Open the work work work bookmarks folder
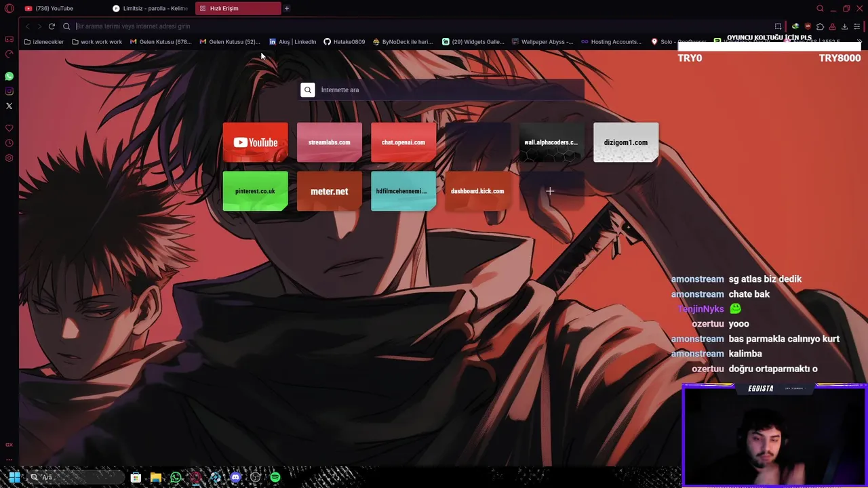Image resolution: width=868 pixels, height=488 pixels. pyautogui.click(x=97, y=42)
